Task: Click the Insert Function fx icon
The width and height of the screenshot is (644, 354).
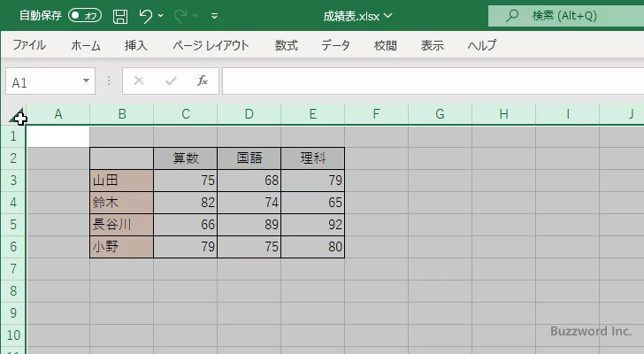Action: point(202,81)
